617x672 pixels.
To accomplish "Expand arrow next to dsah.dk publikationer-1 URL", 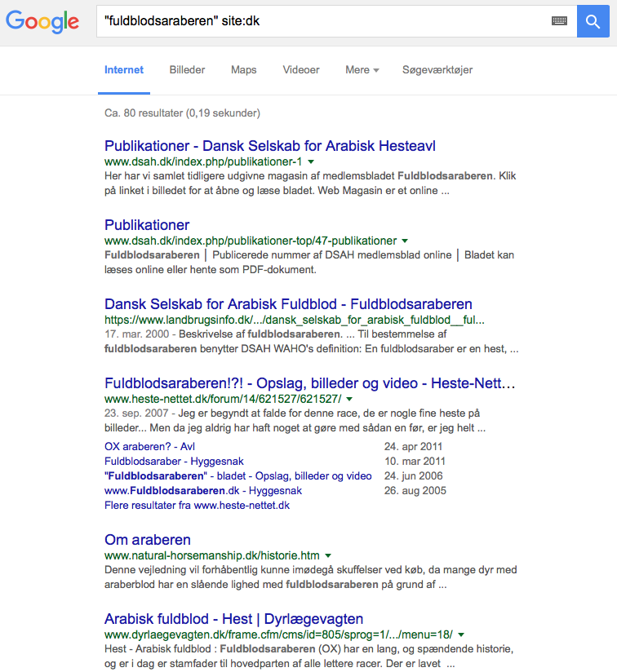I will [311, 162].
